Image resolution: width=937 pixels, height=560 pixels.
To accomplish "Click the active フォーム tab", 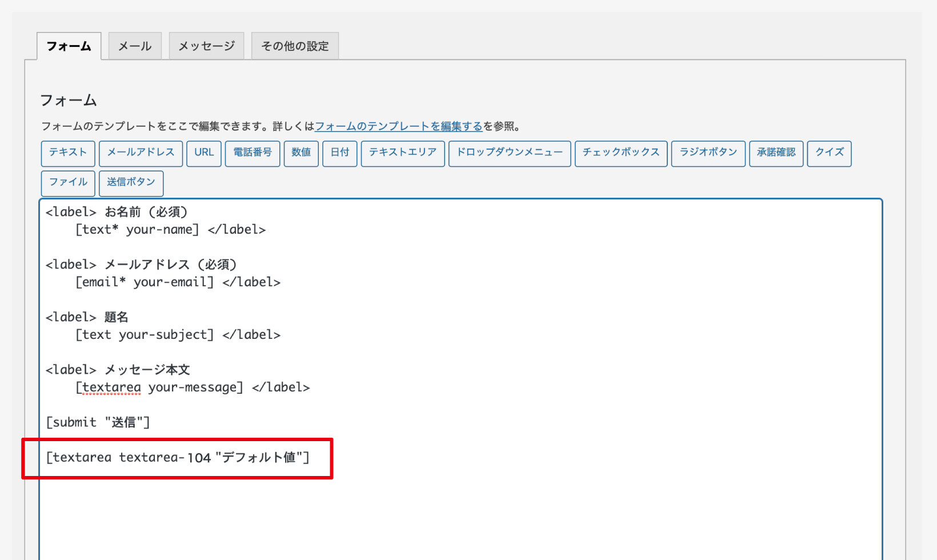I will (69, 46).
